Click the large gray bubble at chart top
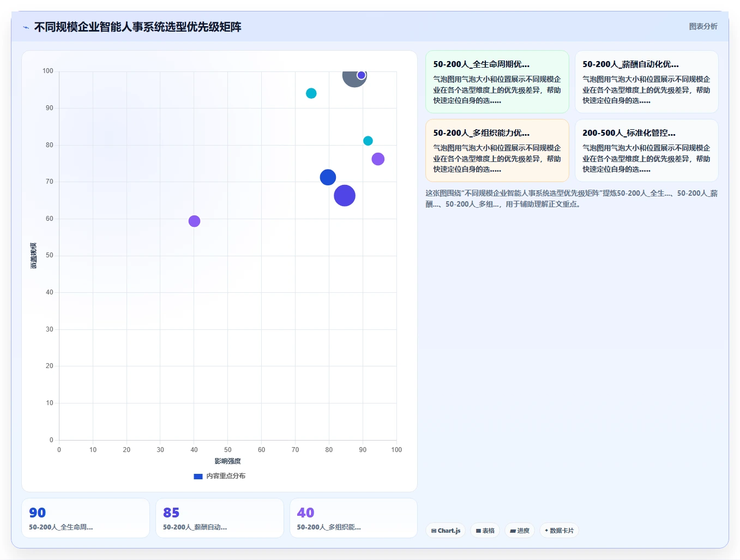The image size is (740, 560). coord(353,77)
